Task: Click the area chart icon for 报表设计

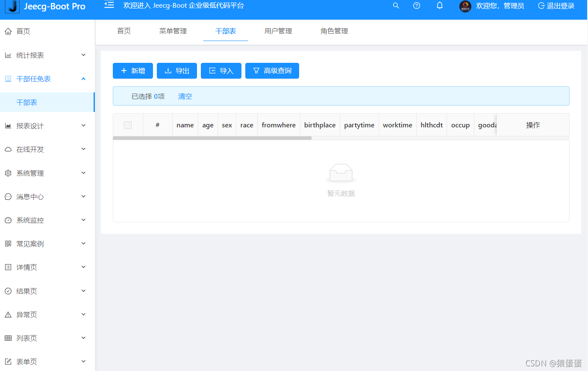Action: pyautogui.click(x=8, y=126)
